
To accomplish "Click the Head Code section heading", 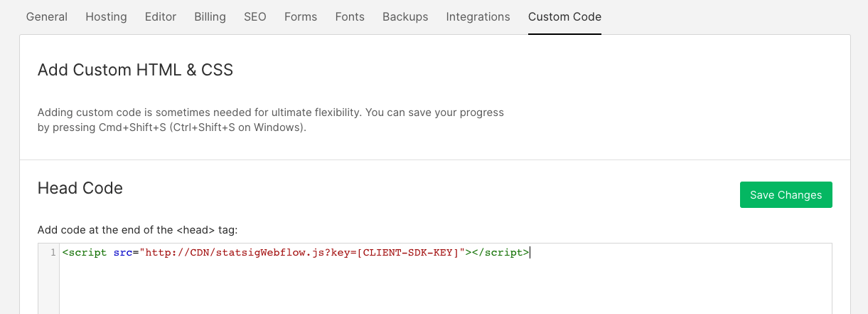I will (x=80, y=188).
